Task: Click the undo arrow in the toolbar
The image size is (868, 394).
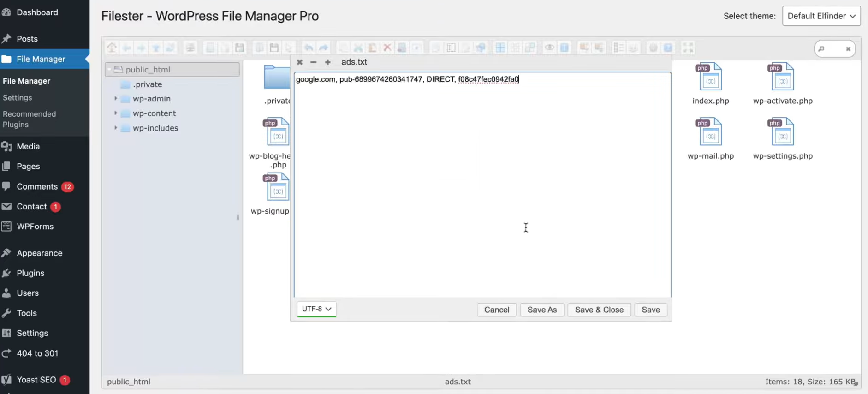Action: click(x=309, y=48)
